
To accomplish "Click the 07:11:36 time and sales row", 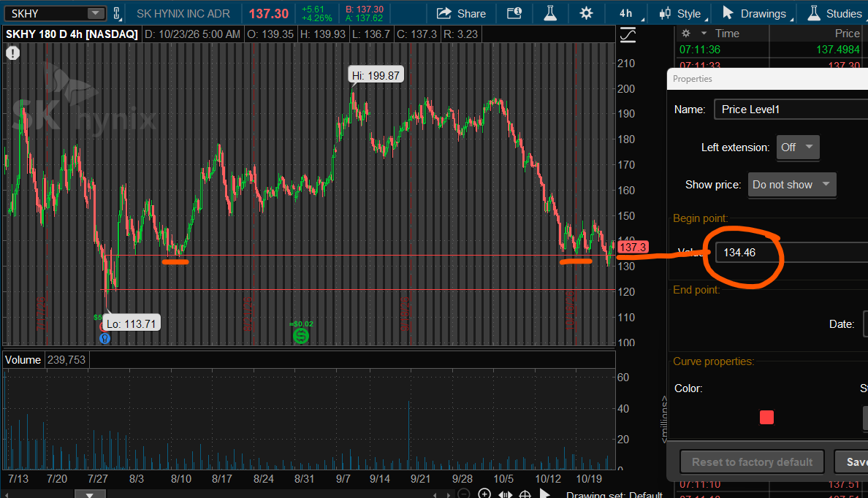I will [769, 49].
